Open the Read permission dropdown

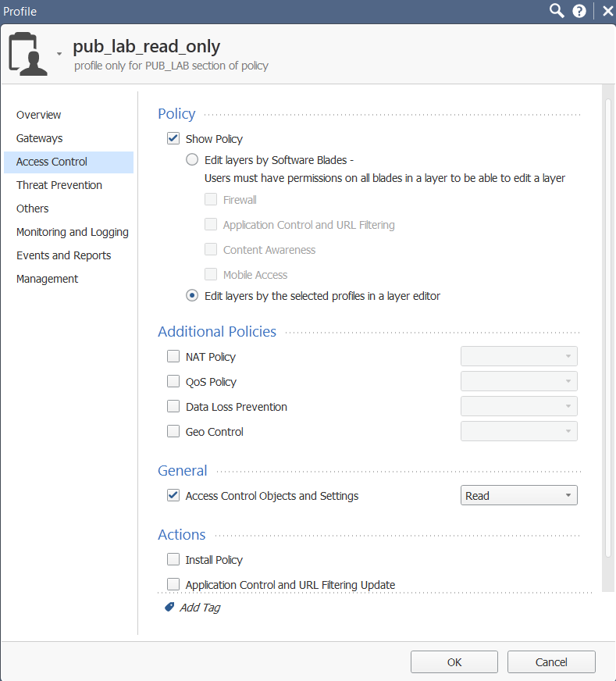[518, 496]
